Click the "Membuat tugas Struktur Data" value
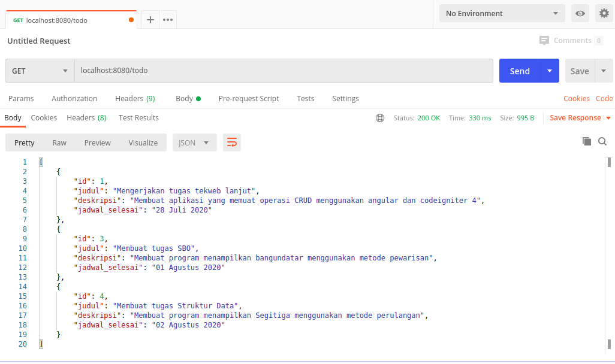 175,305
